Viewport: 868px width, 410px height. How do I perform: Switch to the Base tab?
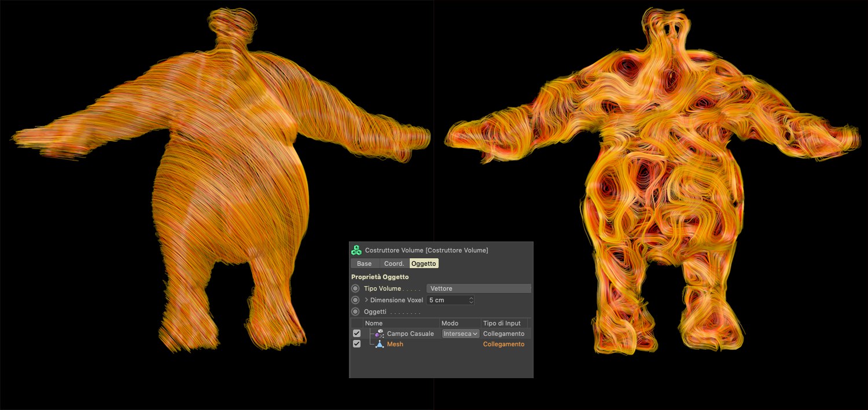tap(364, 263)
